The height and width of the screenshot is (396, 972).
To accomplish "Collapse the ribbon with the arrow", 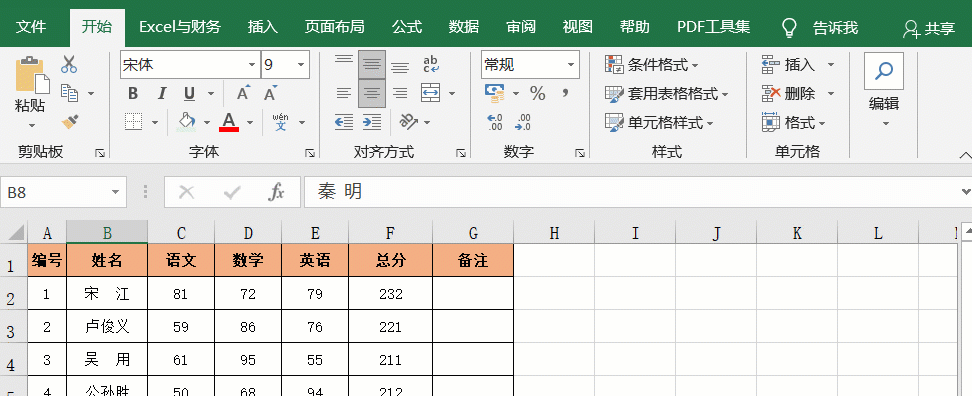I will [x=965, y=155].
